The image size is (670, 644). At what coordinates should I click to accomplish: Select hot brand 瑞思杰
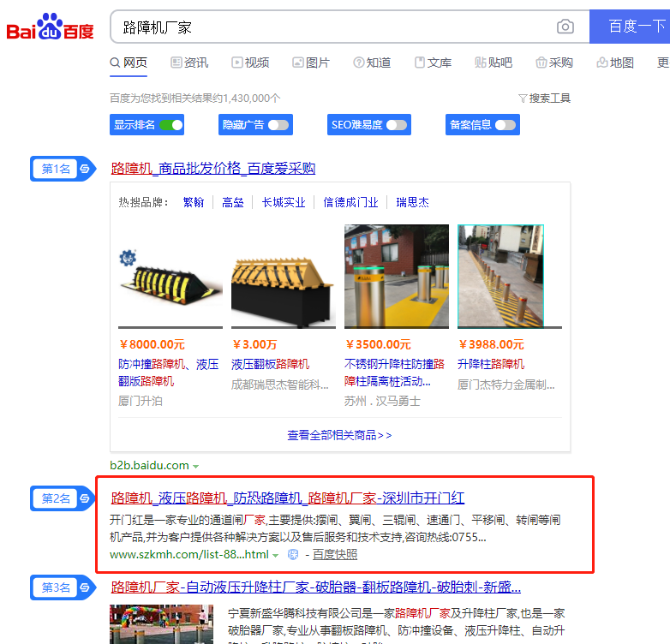pyautogui.click(x=412, y=202)
